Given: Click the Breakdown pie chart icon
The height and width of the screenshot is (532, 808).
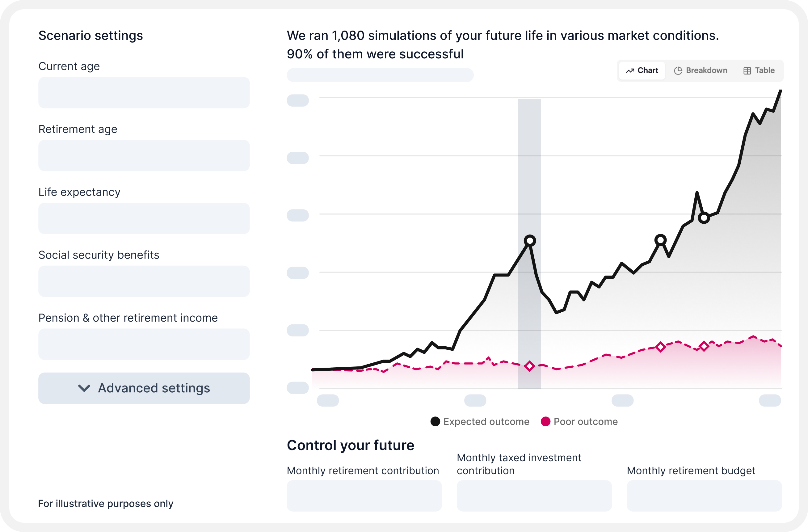Looking at the screenshot, I should [x=678, y=71].
